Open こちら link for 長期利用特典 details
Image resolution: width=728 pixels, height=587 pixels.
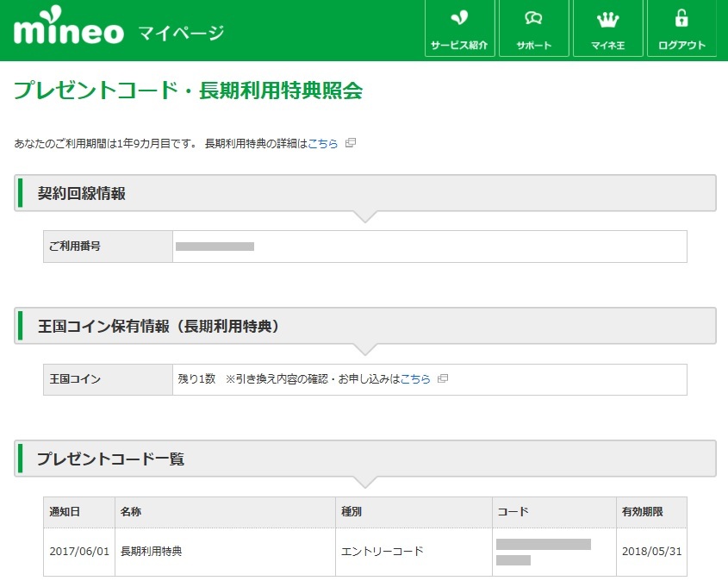pos(323,144)
